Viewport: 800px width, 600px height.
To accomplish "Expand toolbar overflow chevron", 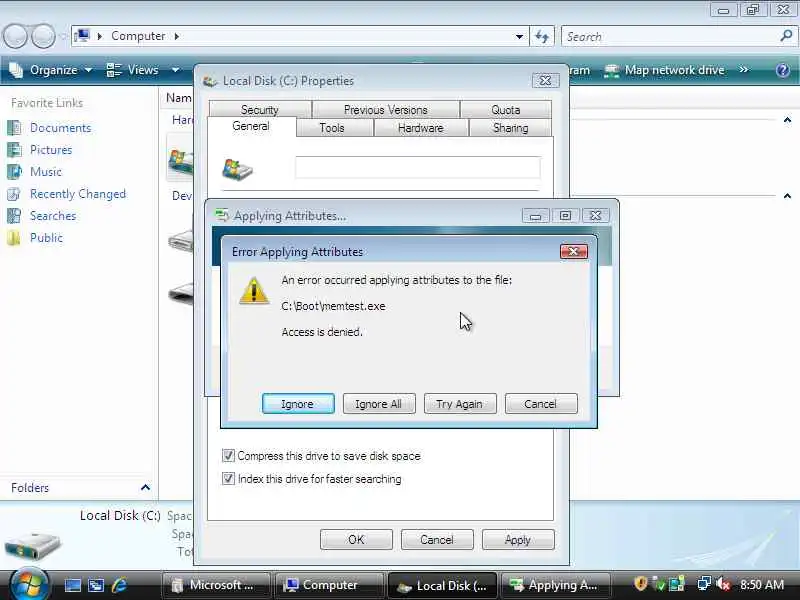I will pos(744,69).
